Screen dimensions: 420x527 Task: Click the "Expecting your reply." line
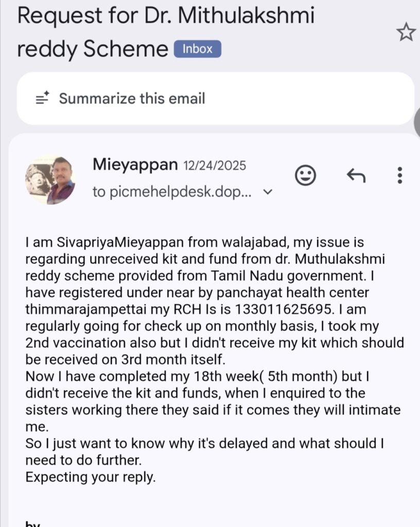(91, 477)
